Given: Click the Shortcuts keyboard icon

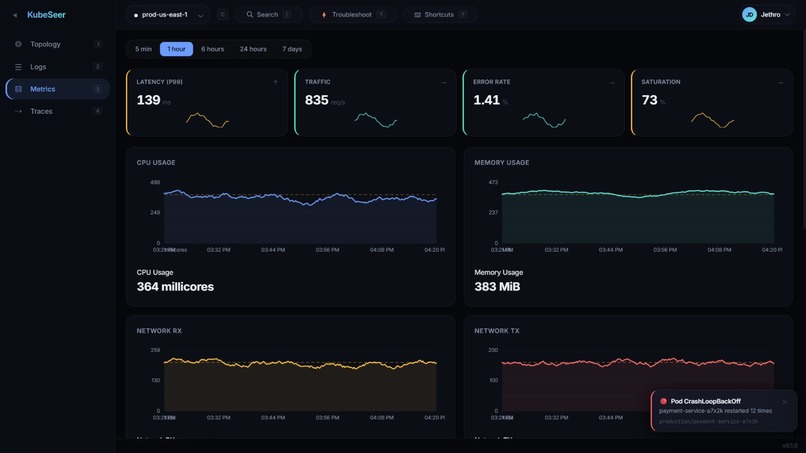Looking at the screenshot, I should [x=417, y=15].
